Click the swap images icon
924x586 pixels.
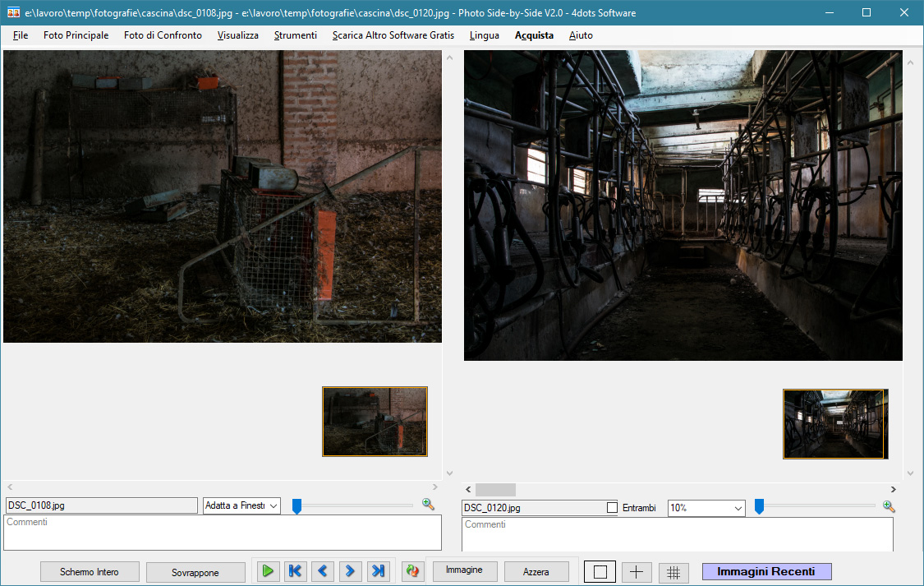click(x=412, y=572)
